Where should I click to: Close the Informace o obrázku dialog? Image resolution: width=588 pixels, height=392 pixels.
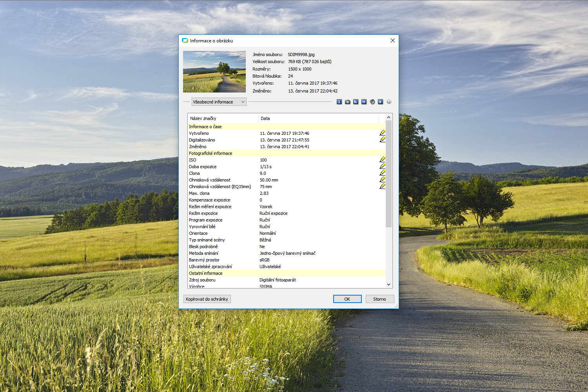pos(392,40)
